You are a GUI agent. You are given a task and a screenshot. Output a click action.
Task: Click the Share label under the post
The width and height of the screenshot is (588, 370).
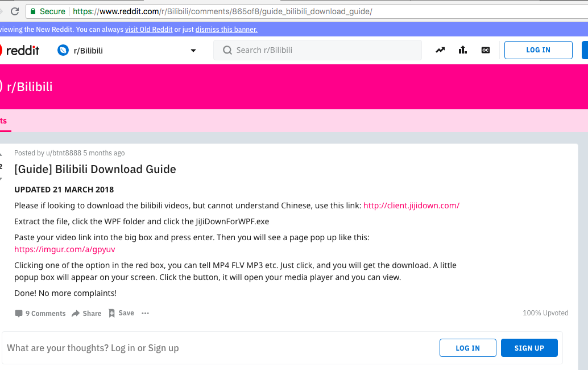point(92,313)
